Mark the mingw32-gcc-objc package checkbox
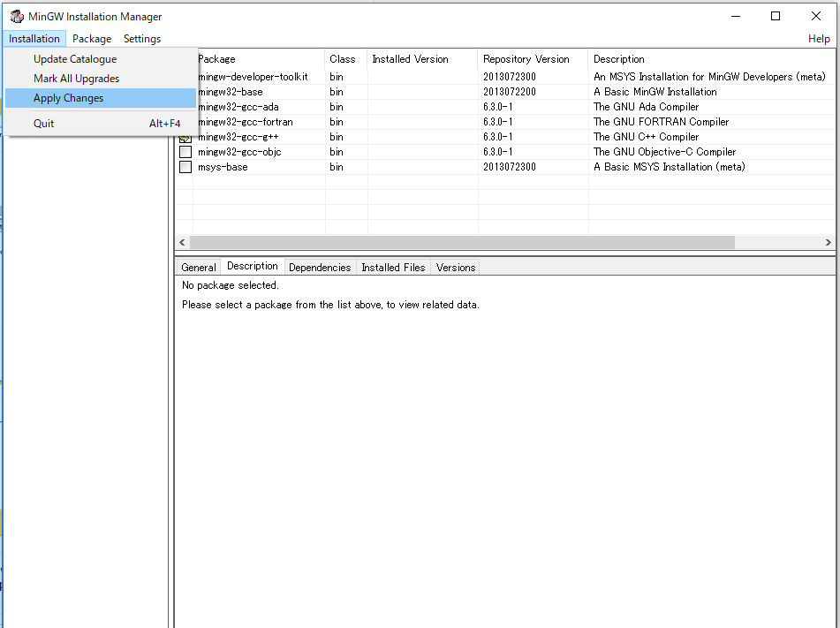 [x=185, y=152]
